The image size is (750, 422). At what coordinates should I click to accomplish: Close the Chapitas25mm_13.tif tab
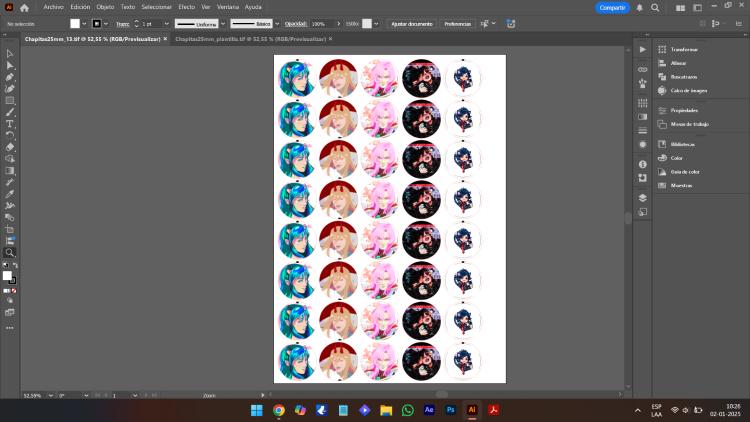(165, 39)
